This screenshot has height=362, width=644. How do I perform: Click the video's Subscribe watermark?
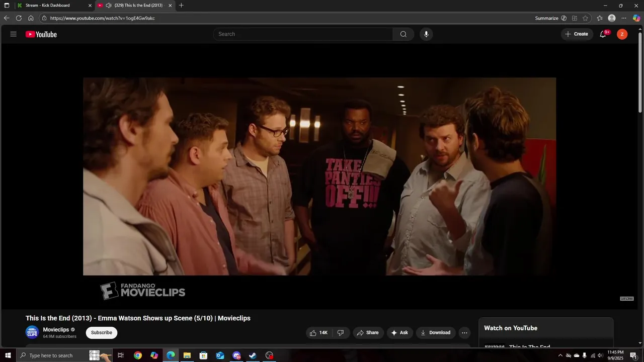pos(627,299)
